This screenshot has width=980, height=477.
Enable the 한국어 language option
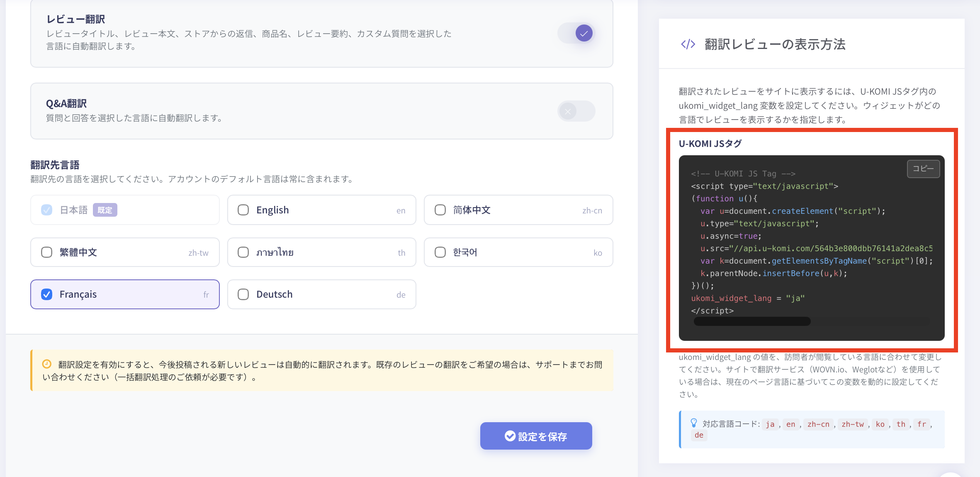(x=440, y=252)
